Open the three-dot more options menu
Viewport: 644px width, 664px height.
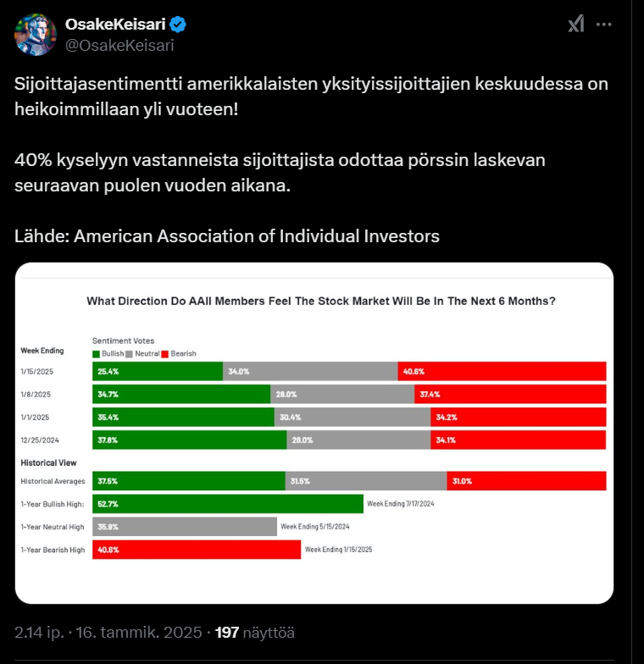tap(603, 25)
